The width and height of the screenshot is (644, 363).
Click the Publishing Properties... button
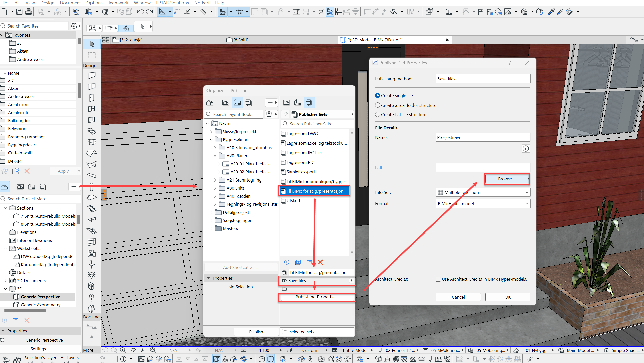[x=317, y=297]
